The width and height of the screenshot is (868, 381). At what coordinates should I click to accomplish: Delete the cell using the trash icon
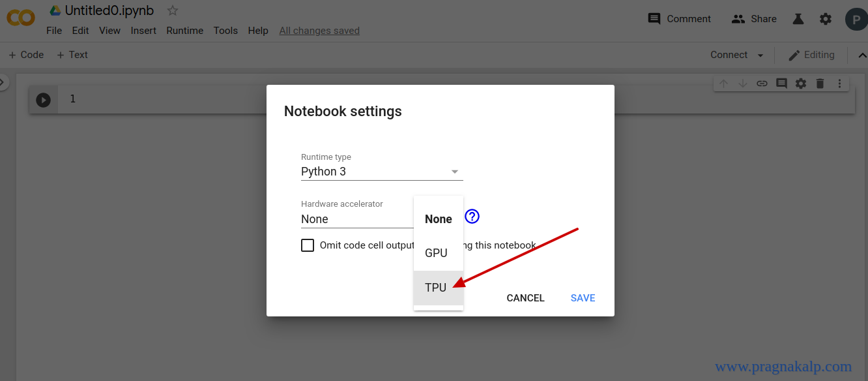(820, 84)
